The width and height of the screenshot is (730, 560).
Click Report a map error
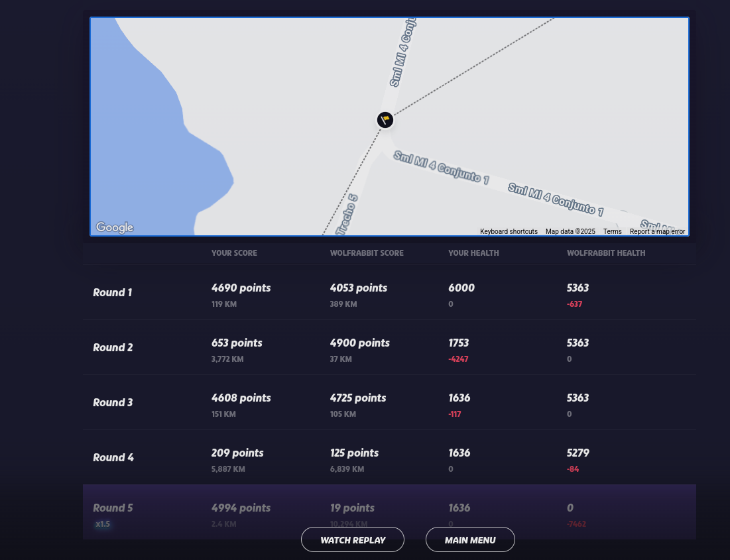[656, 231]
